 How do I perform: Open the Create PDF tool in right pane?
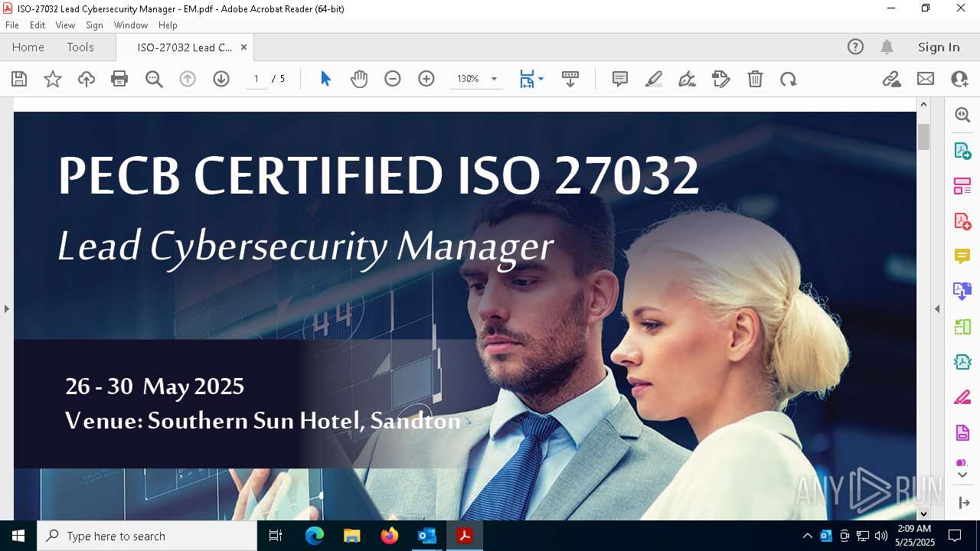coord(962,220)
